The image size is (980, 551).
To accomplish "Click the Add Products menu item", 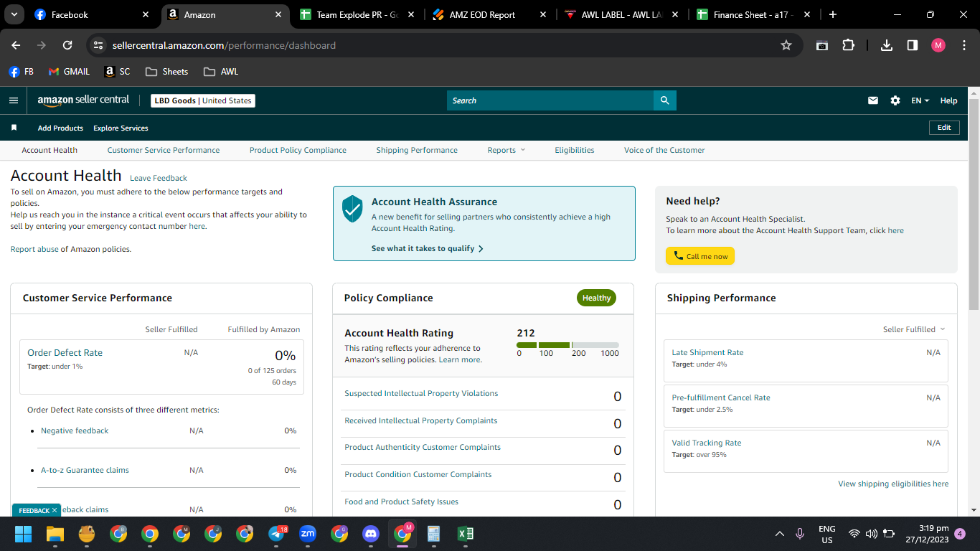I will tap(60, 128).
